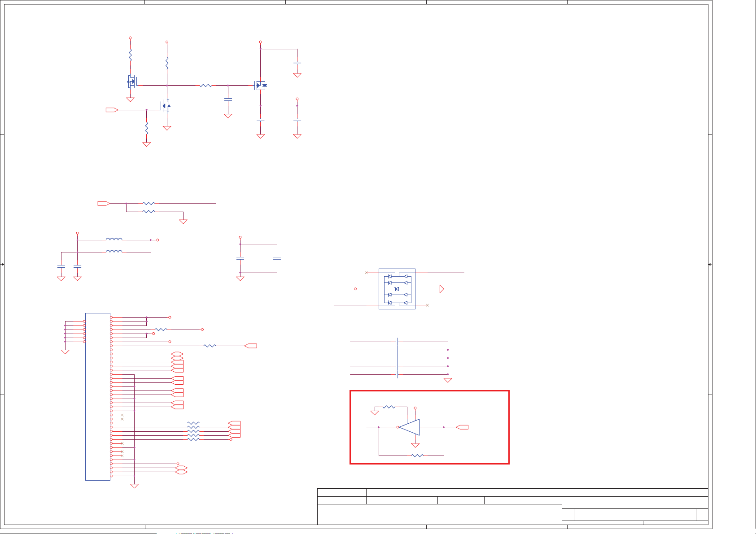Screen dimensions: 756x534
Task: Click the port right of the connector's long resistor line
Action: 250,346
